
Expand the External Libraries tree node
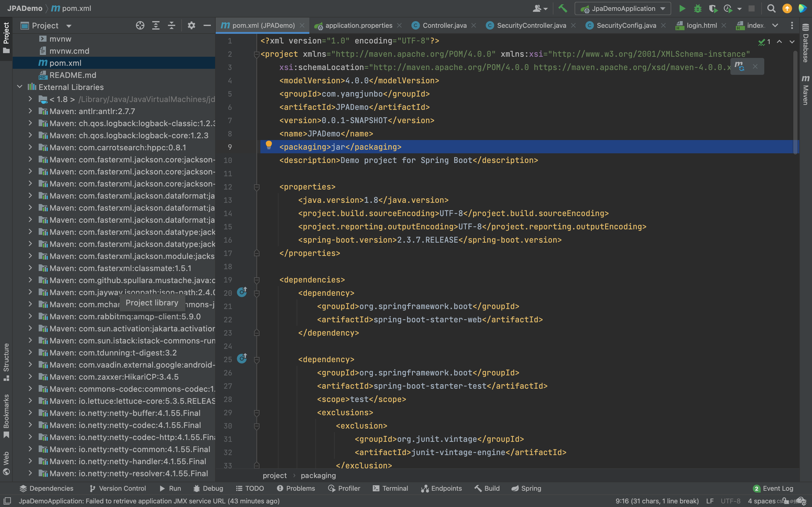coord(20,86)
